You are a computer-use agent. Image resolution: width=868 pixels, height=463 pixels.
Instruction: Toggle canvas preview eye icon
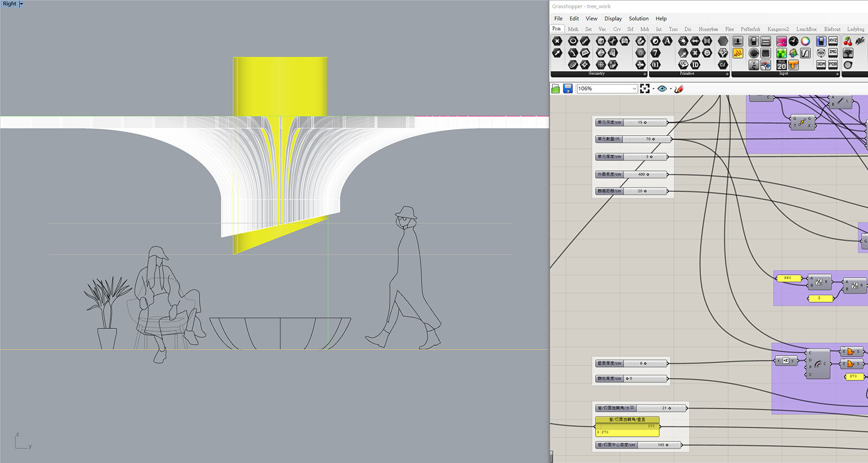tap(662, 88)
